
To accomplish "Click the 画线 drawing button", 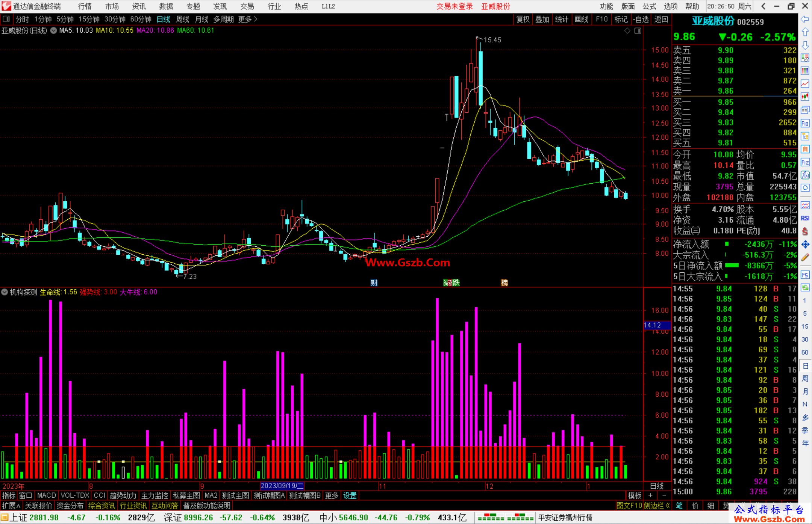I will (x=582, y=19).
